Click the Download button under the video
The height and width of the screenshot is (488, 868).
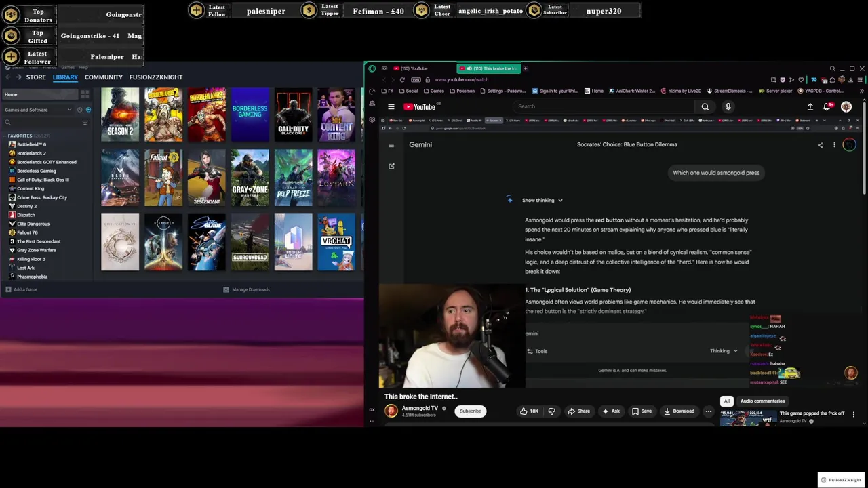pyautogui.click(x=679, y=411)
